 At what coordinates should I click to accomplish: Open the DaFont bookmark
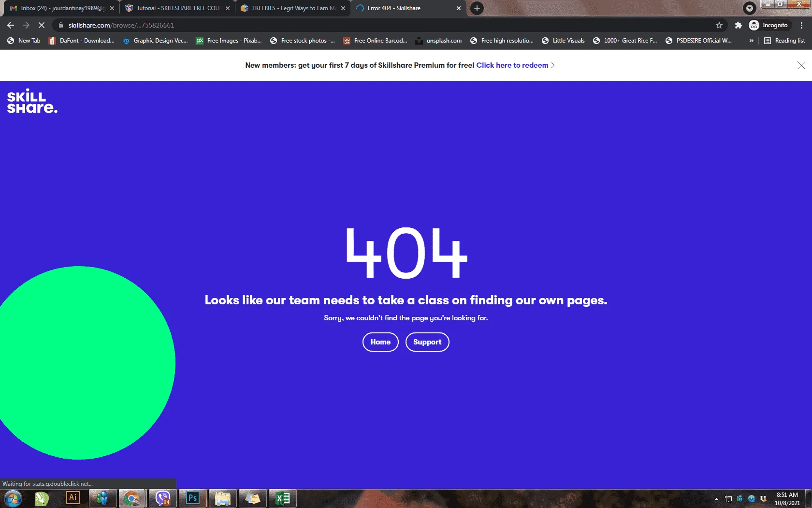click(81, 41)
